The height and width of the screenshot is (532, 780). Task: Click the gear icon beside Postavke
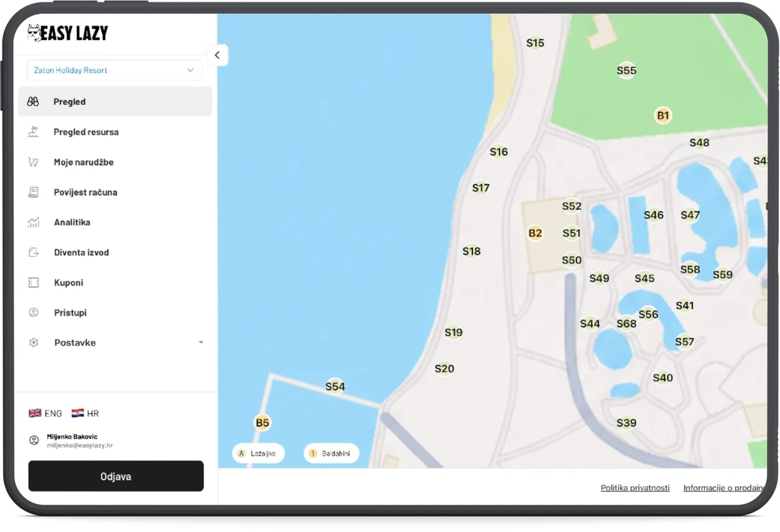pos(34,343)
